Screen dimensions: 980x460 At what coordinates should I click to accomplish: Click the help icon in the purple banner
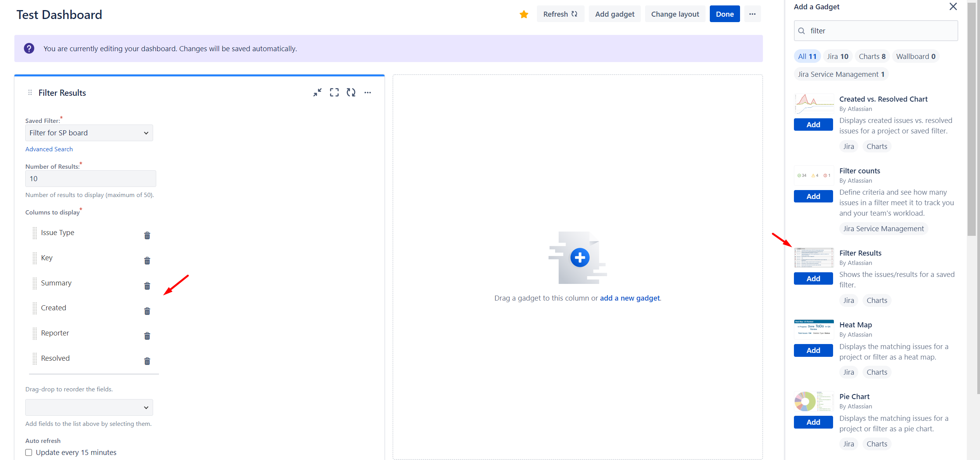coord(29,48)
